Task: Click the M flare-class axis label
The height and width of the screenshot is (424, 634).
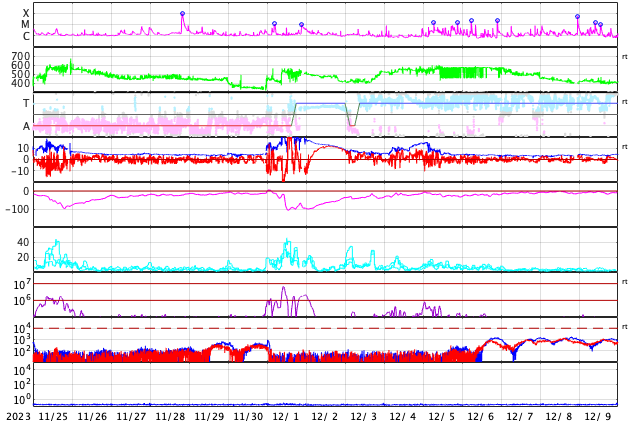Action: pos(25,25)
